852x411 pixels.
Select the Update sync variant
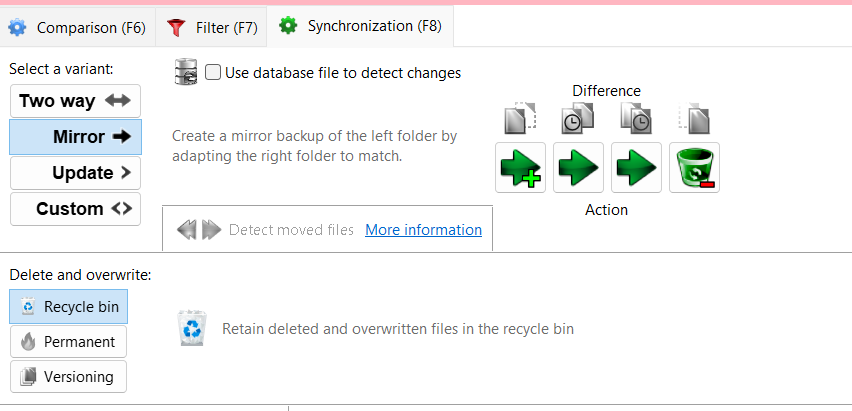[75, 173]
